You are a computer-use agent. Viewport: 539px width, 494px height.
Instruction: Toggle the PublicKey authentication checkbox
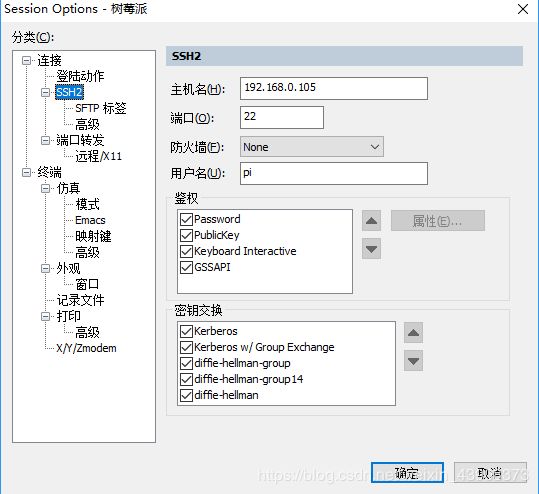186,235
